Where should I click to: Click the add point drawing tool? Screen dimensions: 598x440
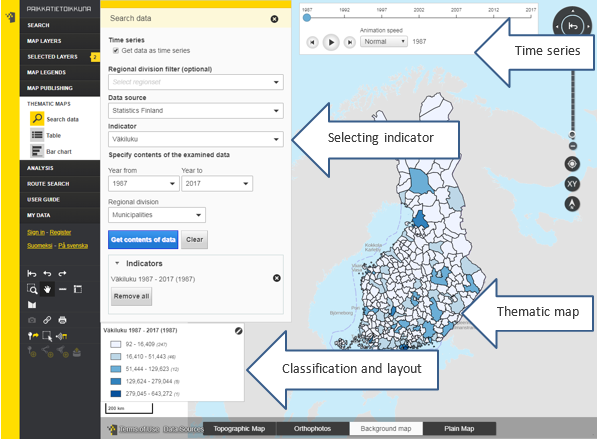pos(32,352)
